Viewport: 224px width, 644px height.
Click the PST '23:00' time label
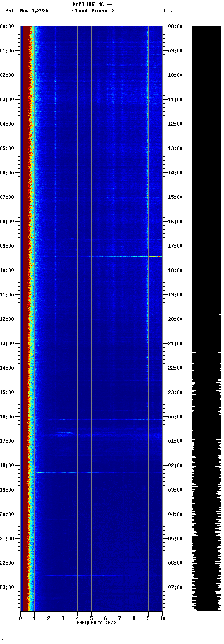click(x=7, y=587)
